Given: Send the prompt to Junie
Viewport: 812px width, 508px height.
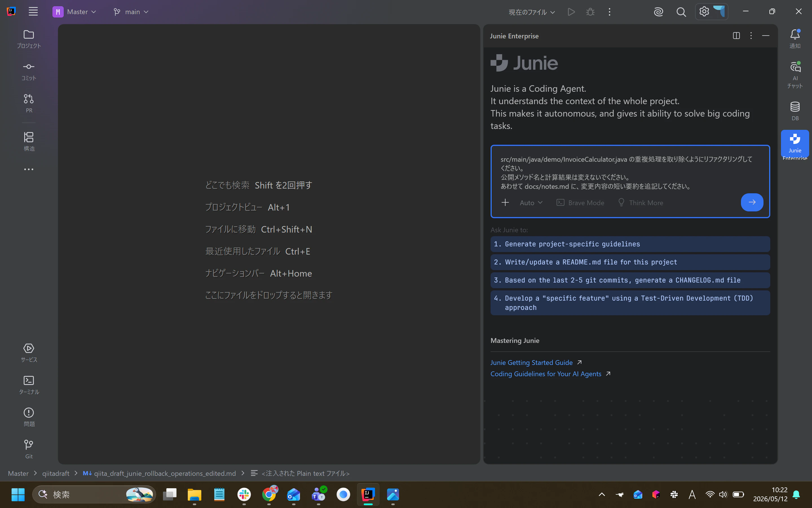Looking at the screenshot, I should click(752, 202).
